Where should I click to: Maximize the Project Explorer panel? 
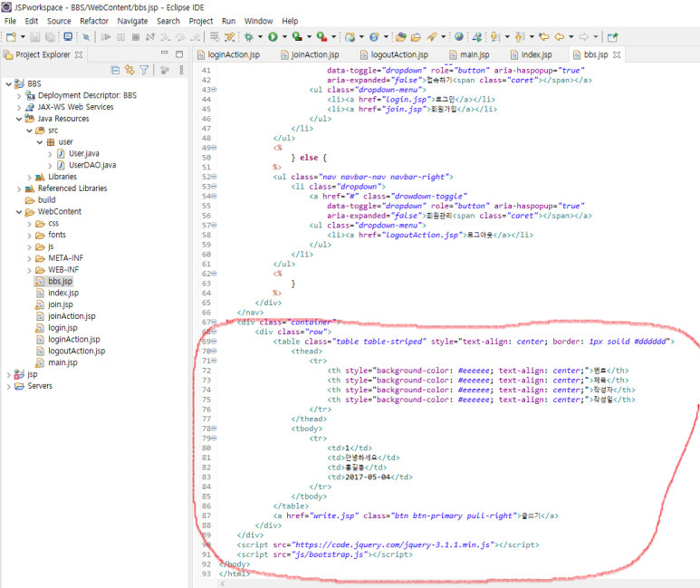[179, 54]
